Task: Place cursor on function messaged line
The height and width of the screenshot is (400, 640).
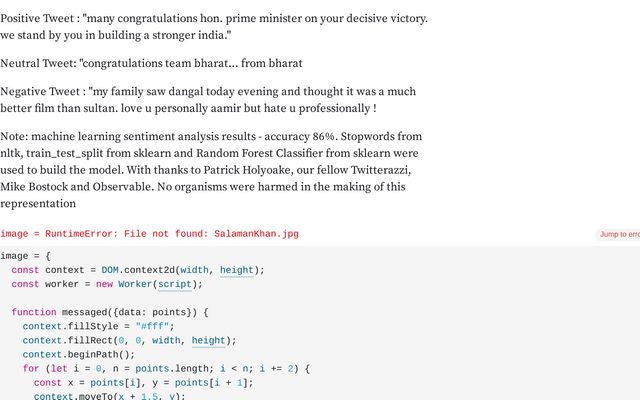Action: point(110,312)
